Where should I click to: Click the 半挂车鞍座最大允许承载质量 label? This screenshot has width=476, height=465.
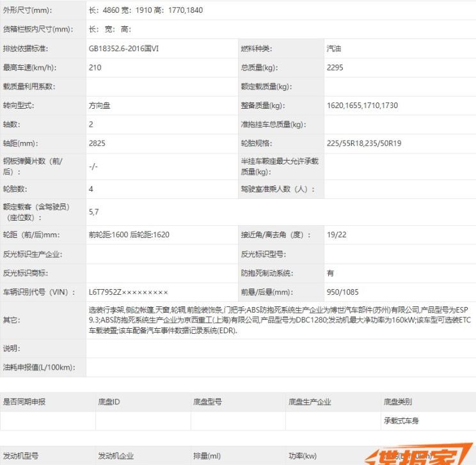(280, 166)
